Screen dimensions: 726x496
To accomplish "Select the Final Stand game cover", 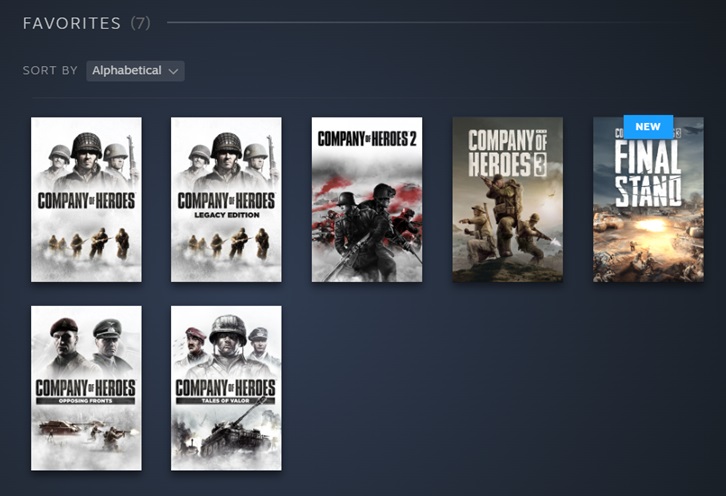I will [648, 200].
